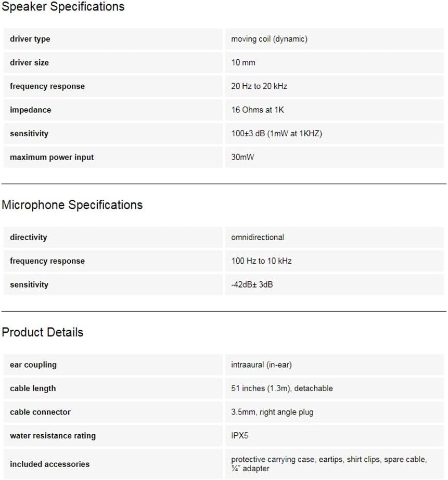Click the Microphone Specifications heading
Image resolution: width=448 pixels, height=480 pixels.
pos(72,205)
